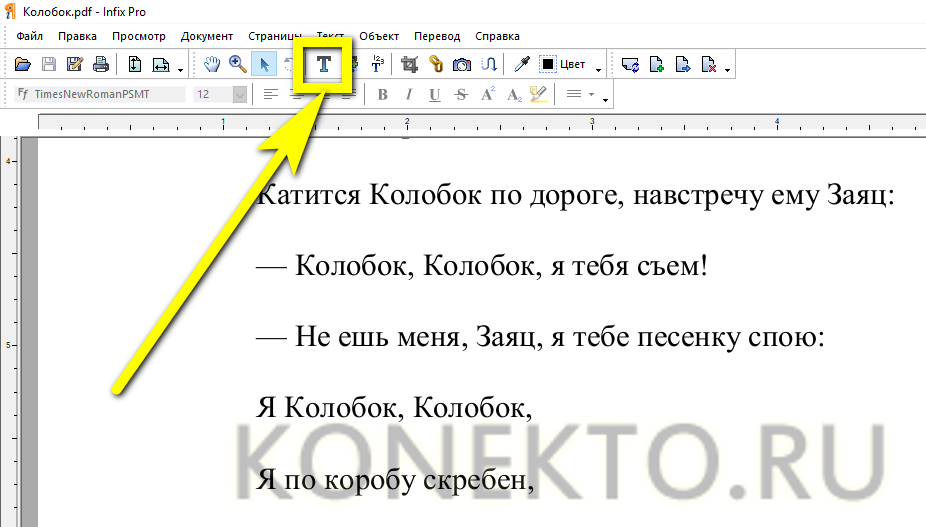Screen dimensions: 926x527
Task: Open the Документ menu
Action: tap(206, 36)
